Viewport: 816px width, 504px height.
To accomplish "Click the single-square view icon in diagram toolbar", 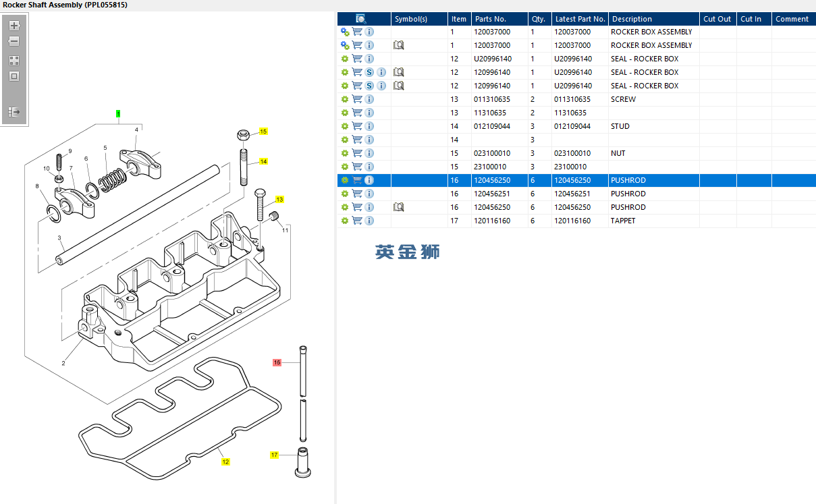I will tap(14, 76).
